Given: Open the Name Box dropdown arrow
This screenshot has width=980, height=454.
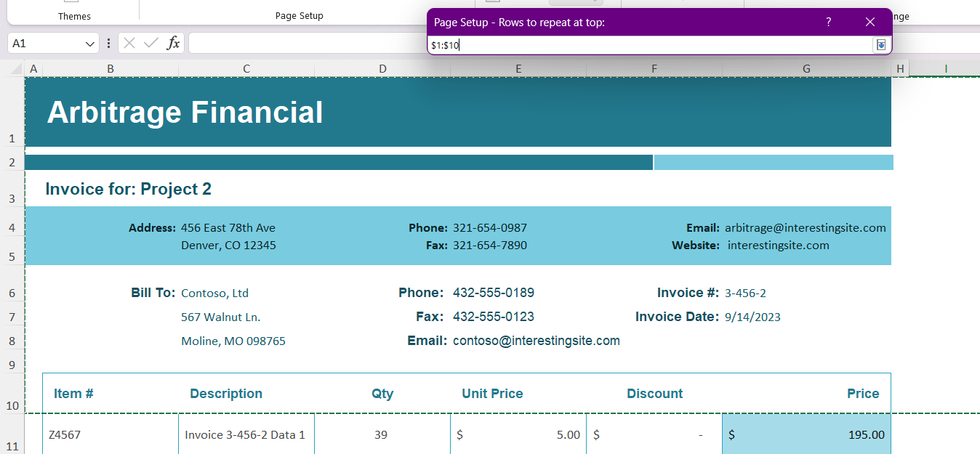Looking at the screenshot, I should coord(90,44).
